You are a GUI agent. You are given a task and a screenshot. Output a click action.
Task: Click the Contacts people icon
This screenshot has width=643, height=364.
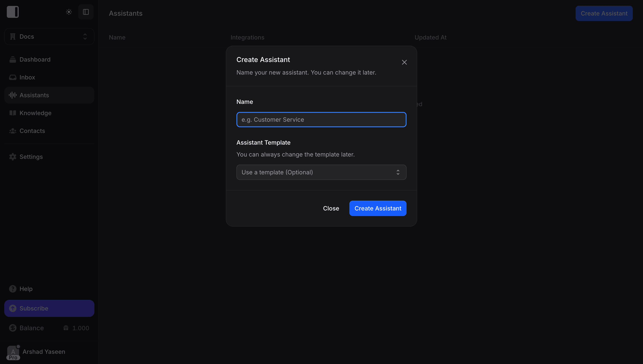pyautogui.click(x=13, y=131)
